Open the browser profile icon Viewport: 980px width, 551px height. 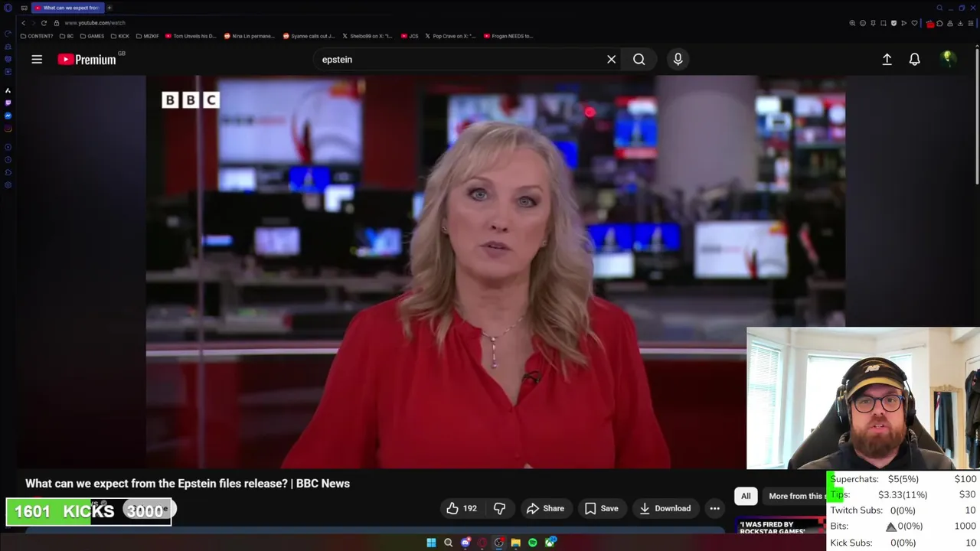click(x=950, y=23)
